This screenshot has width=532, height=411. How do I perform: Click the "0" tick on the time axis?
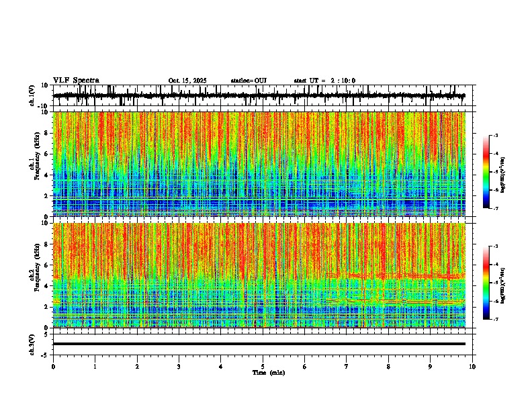click(53, 367)
